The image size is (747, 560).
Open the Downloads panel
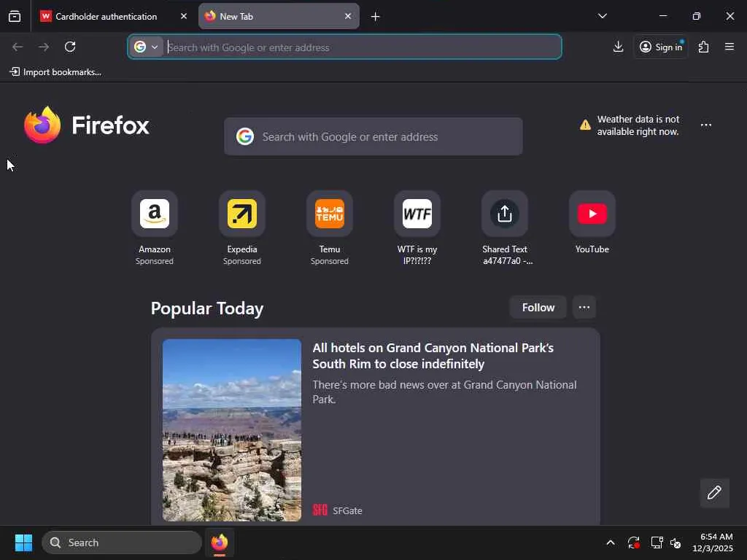tap(618, 47)
